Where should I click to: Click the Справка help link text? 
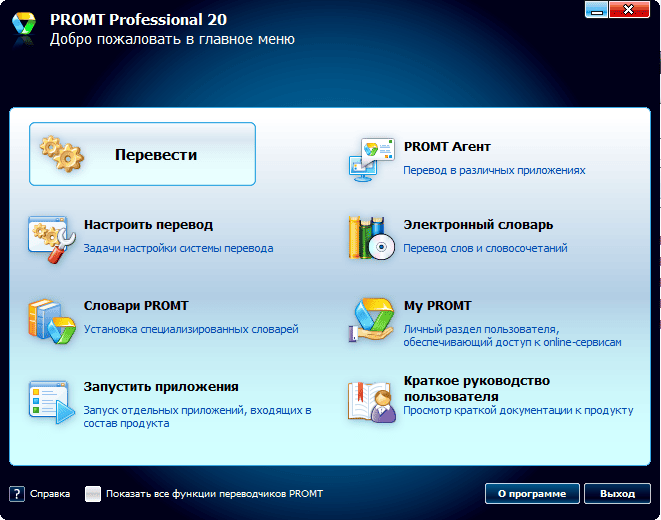pos(50,493)
